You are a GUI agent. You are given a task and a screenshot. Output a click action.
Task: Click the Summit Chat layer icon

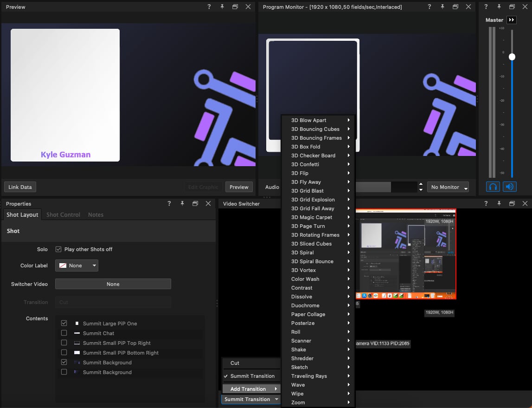[77, 333]
